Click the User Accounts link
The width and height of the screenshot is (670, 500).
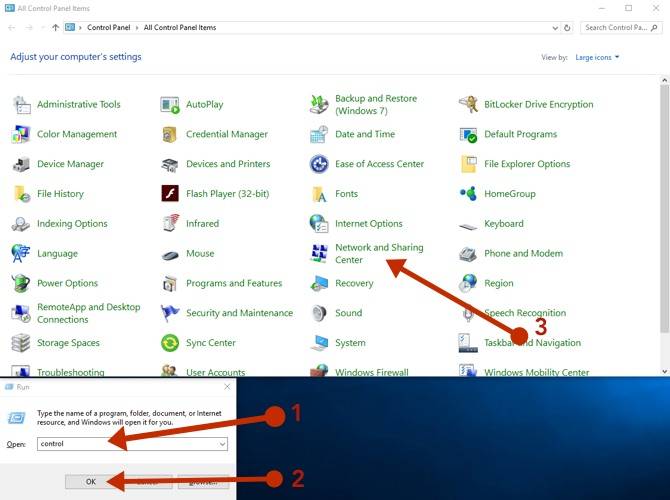[x=215, y=372]
